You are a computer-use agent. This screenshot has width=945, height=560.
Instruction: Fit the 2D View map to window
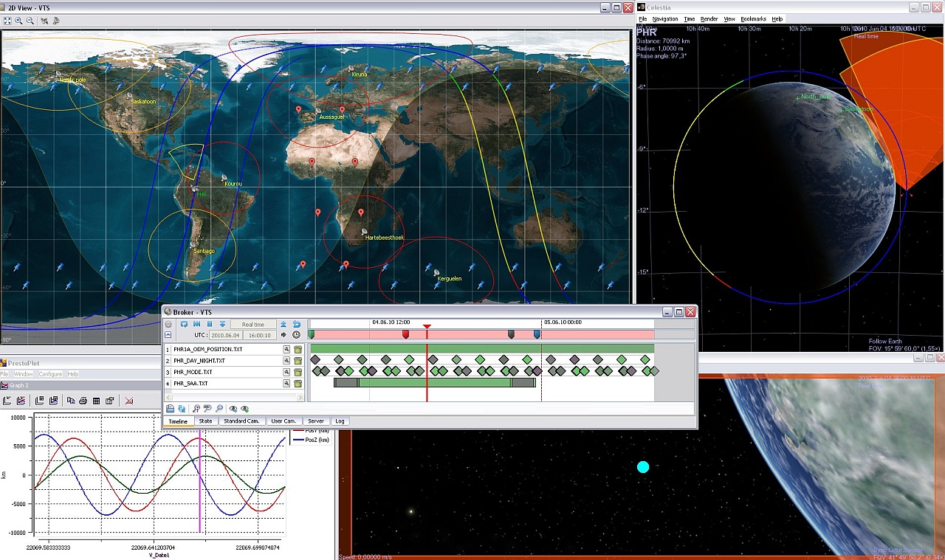7,21
